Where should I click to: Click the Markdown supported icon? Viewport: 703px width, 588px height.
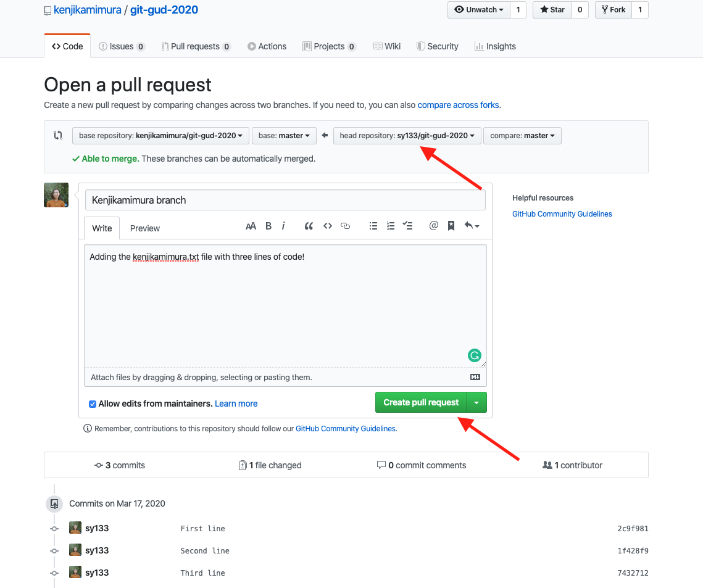coord(475,377)
